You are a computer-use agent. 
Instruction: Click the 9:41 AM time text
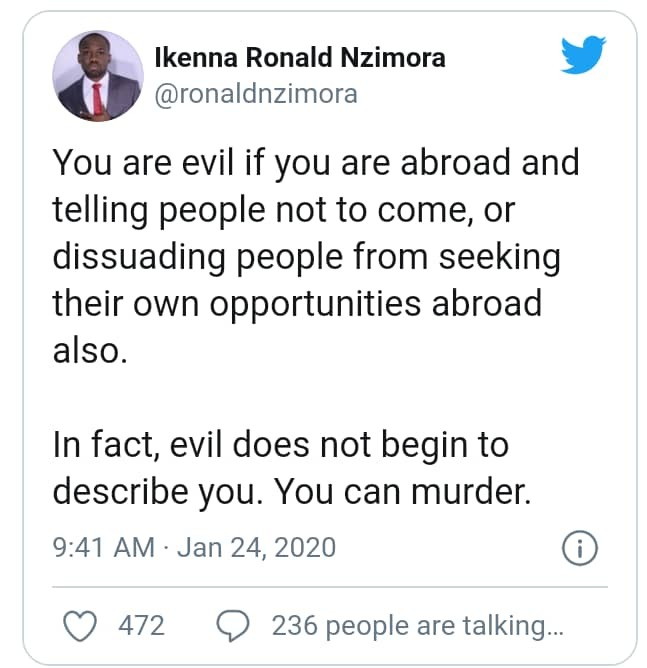click(103, 548)
